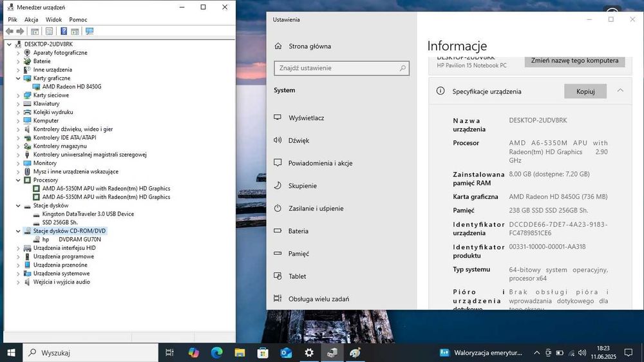The height and width of the screenshot is (362, 644).
Task: Select SSD 256GB Sh. drive
Action: coord(60,222)
